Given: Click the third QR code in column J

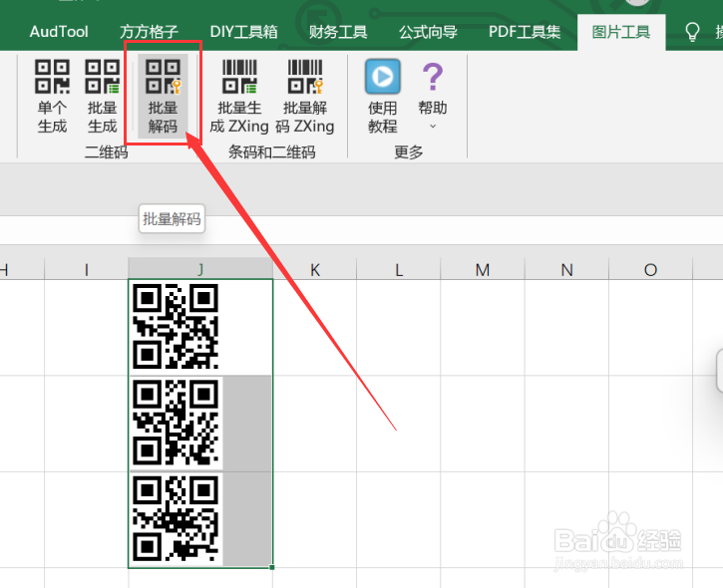Looking at the screenshot, I should (176, 518).
